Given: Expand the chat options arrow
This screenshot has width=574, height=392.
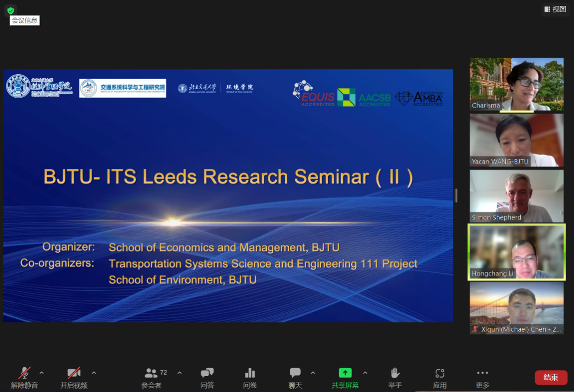Looking at the screenshot, I should pyautogui.click(x=313, y=373).
